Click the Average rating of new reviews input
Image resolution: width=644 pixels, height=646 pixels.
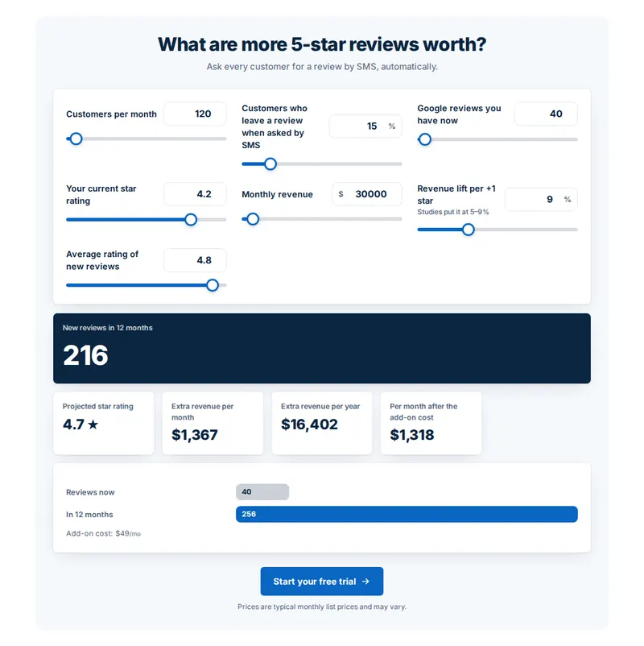(x=195, y=260)
